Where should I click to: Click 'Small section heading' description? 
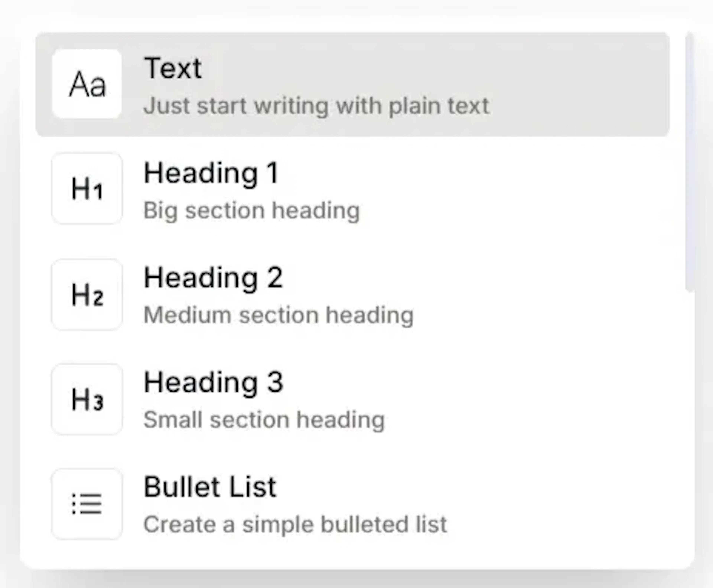pos(264,420)
